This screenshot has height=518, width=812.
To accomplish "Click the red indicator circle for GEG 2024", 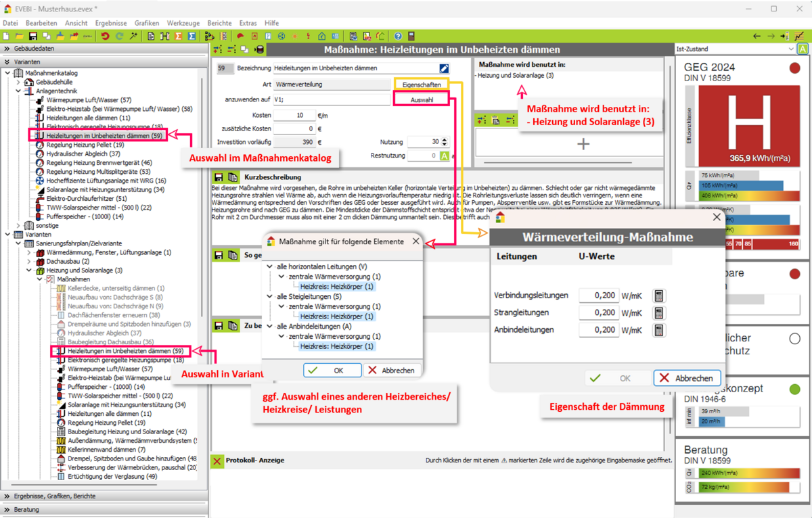I will point(794,68).
